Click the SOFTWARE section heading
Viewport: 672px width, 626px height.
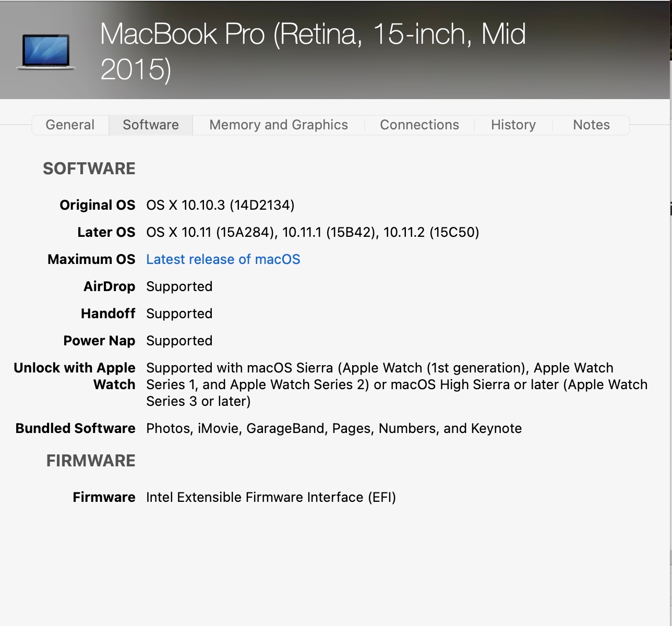pyautogui.click(x=89, y=168)
